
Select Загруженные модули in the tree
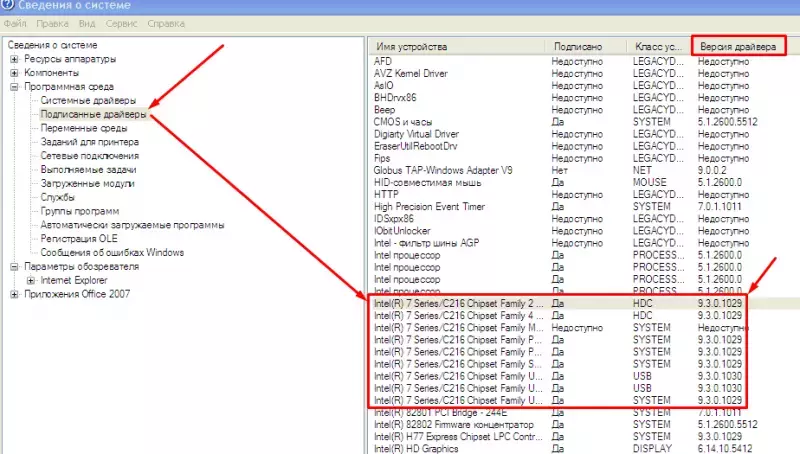point(87,183)
